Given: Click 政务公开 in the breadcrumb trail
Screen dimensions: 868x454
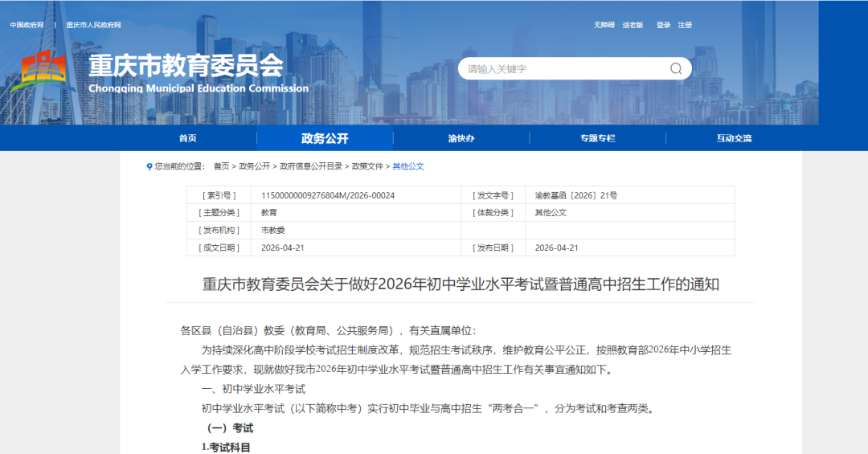Looking at the screenshot, I should click(x=255, y=166).
